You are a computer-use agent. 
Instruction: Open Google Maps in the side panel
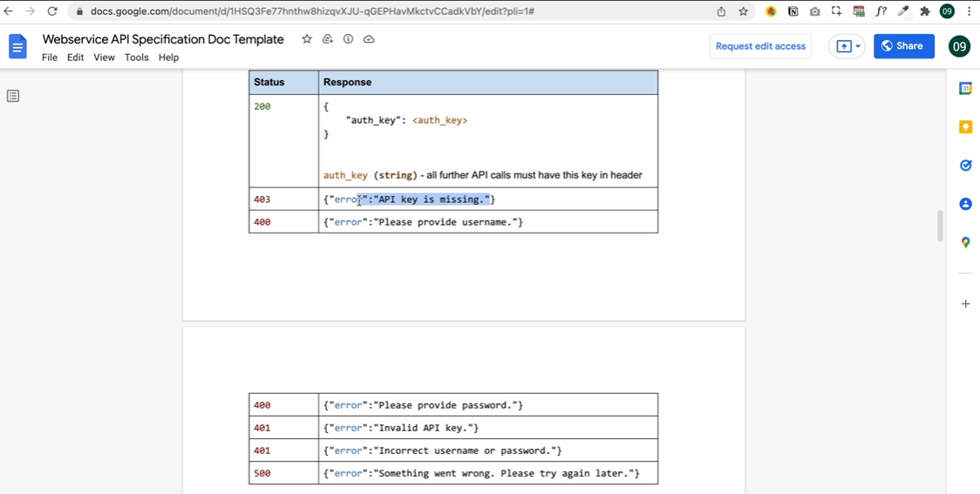click(x=966, y=242)
